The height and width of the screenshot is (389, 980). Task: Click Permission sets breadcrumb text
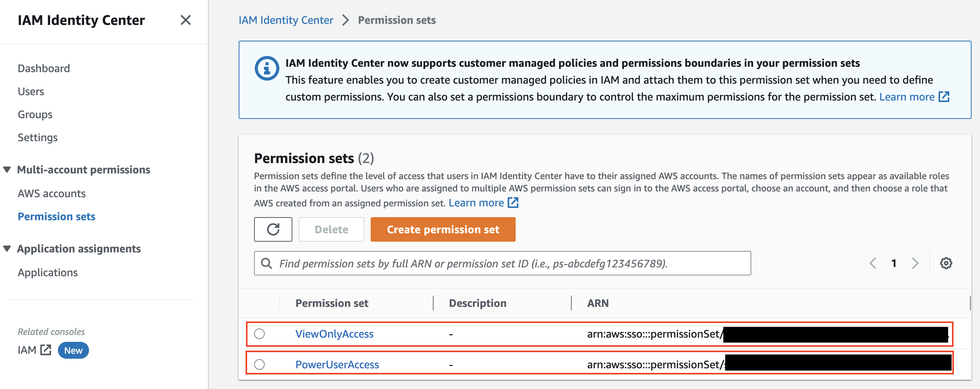[x=397, y=20]
